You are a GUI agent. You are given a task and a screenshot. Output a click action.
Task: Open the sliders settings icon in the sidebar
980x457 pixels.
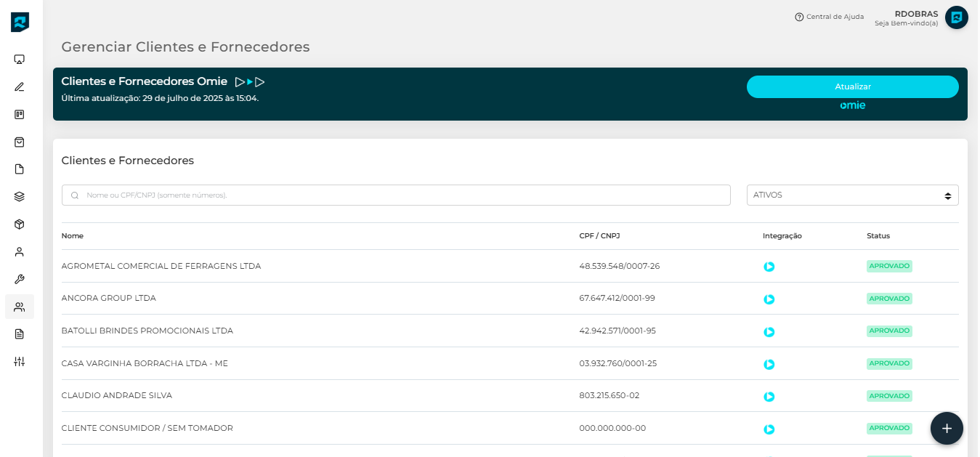20,361
